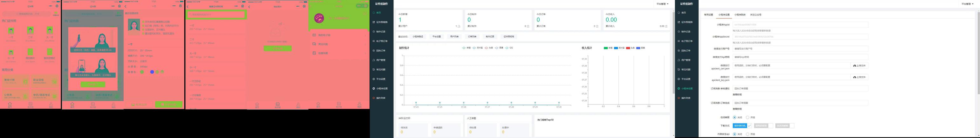This screenshot has height=138, width=980.
Task: Open 首页 icon in left dashboard sidebar
Action: (374, 13)
